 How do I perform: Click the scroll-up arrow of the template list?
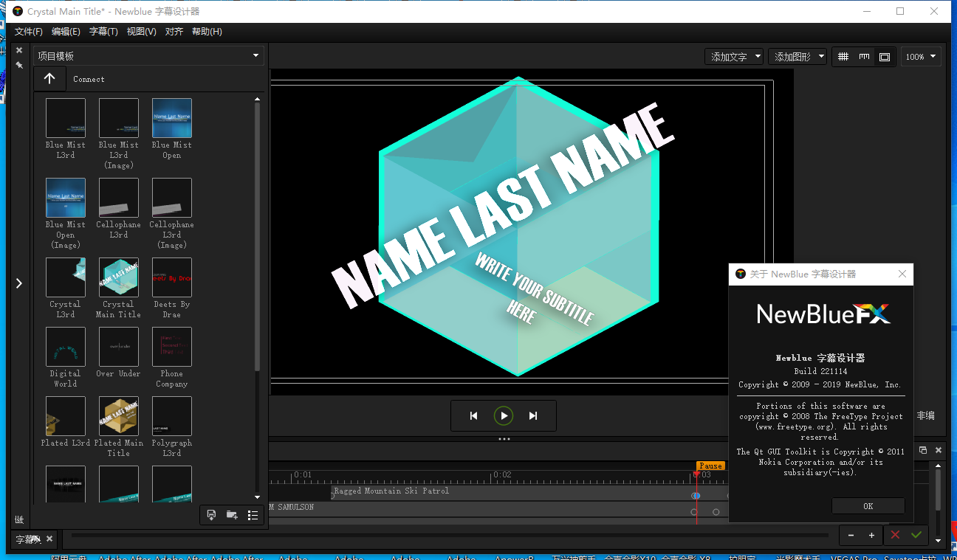pos(258,99)
